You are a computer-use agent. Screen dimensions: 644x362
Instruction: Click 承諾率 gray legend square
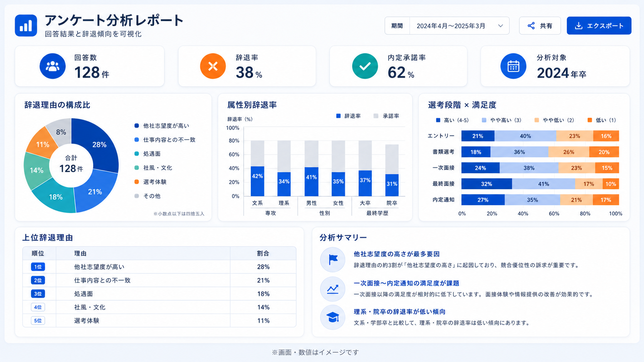pyautogui.click(x=376, y=116)
